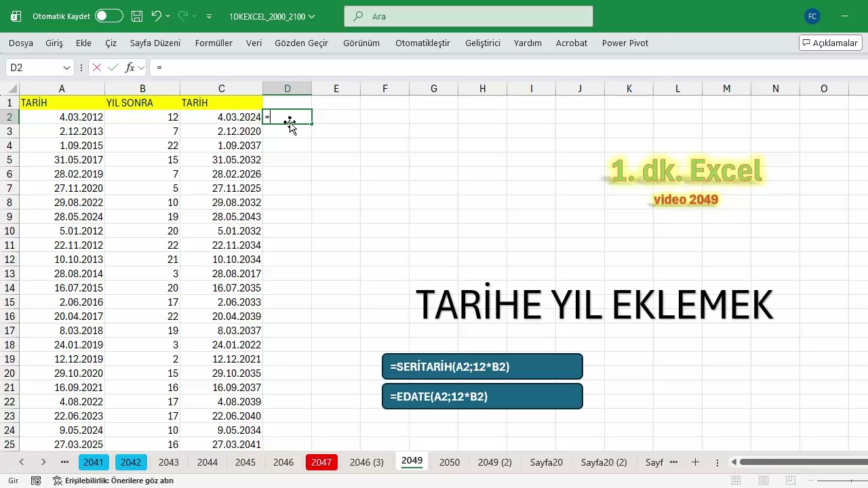Open the FC account profile button
Screen dimensions: 868x488
[x=812, y=16]
